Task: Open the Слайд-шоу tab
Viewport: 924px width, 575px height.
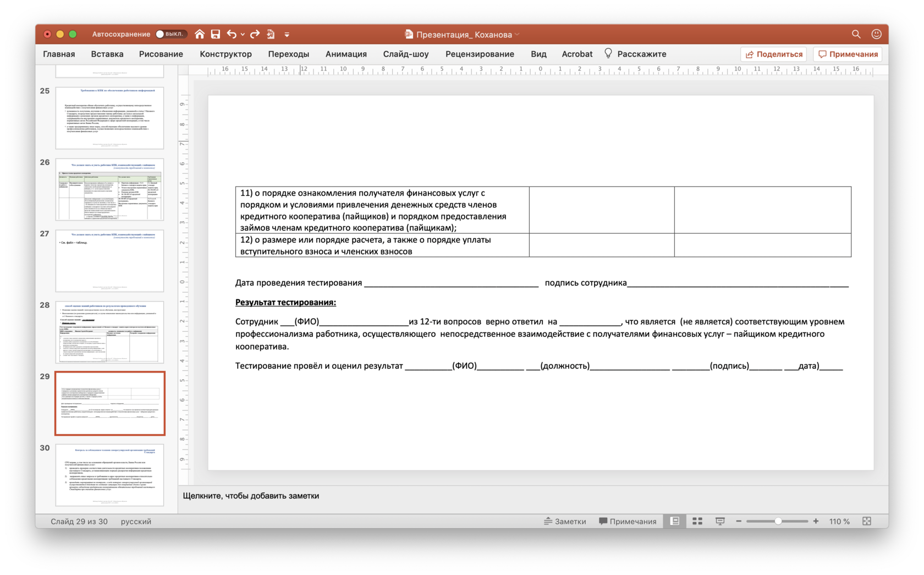Action: coord(406,54)
